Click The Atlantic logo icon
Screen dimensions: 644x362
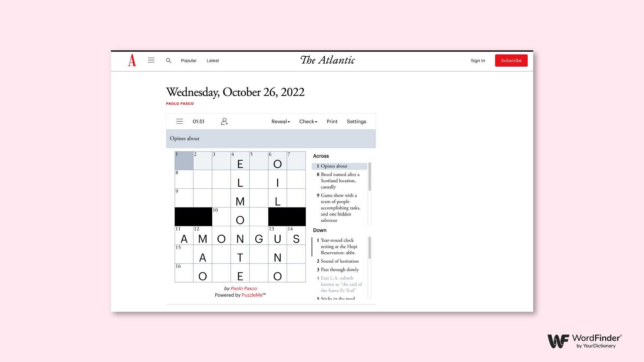pyautogui.click(x=132, y=61)
